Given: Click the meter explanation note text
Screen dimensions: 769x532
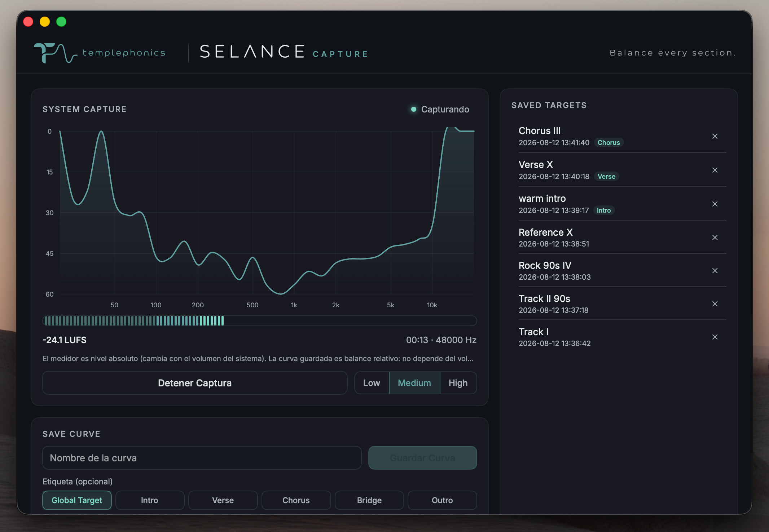Looking at the screenshot, I should pos(258,359).
